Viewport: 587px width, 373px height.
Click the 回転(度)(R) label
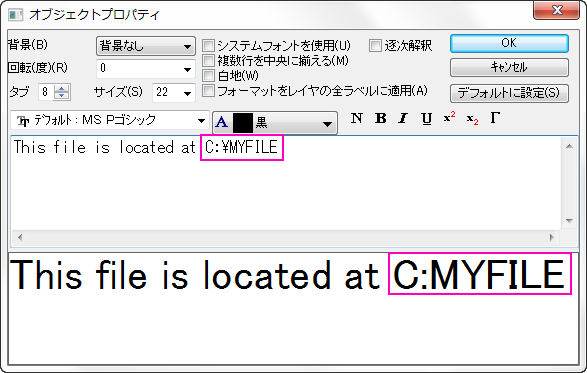[x=38, y=68]
